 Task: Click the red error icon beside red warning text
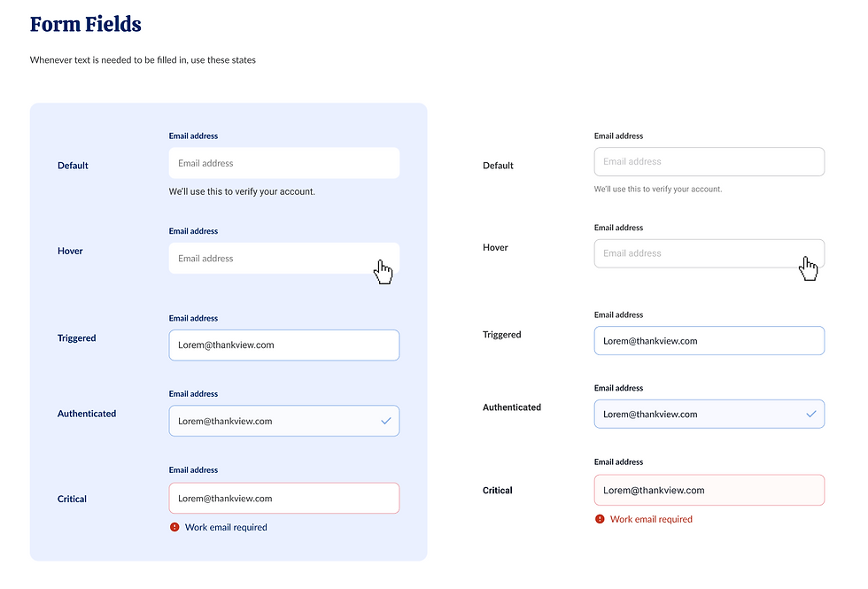tap(600, 519)
